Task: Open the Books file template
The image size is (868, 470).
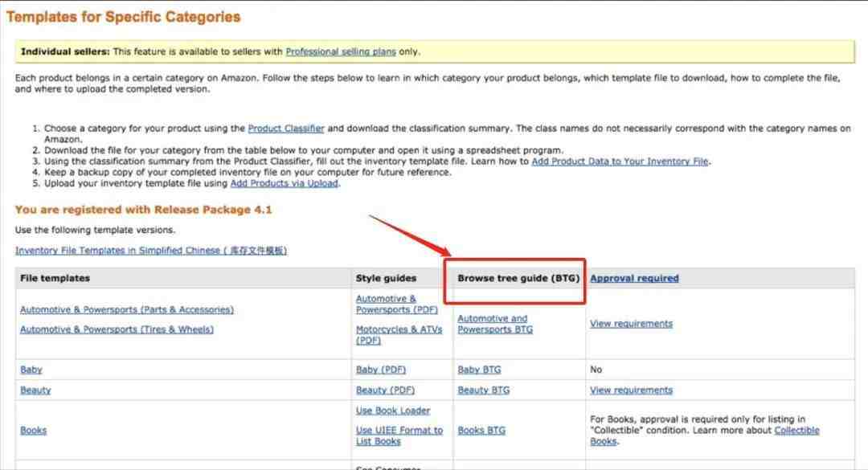Action: tap(33, 431)
